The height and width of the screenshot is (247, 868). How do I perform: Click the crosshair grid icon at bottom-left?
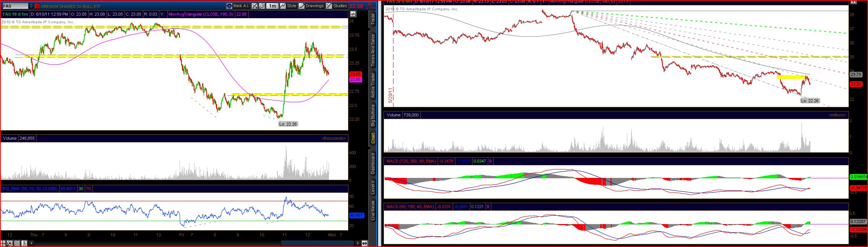click(3, 243)
